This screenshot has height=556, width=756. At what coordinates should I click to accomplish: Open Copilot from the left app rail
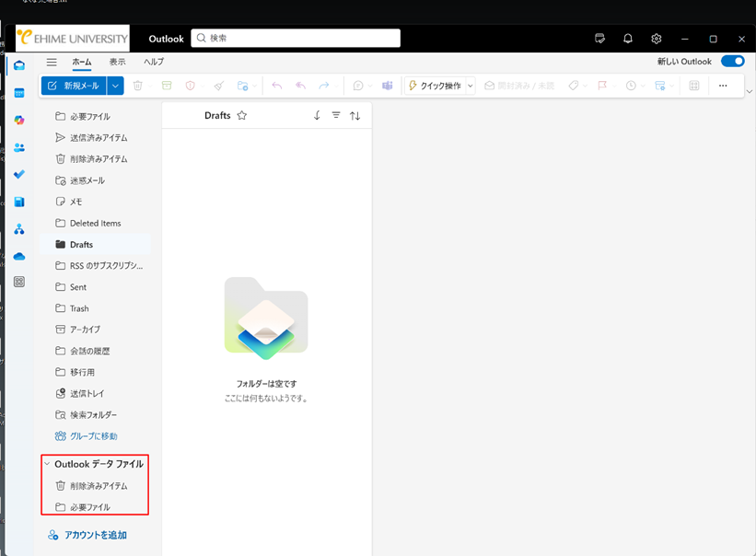click(x=19, y=121)
